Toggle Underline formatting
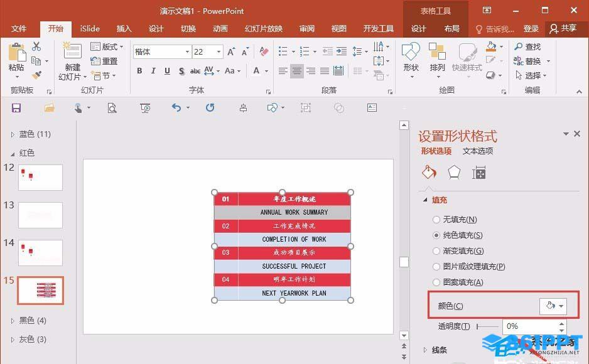Screen dimensions: 589x364 (x=167, y=70)
